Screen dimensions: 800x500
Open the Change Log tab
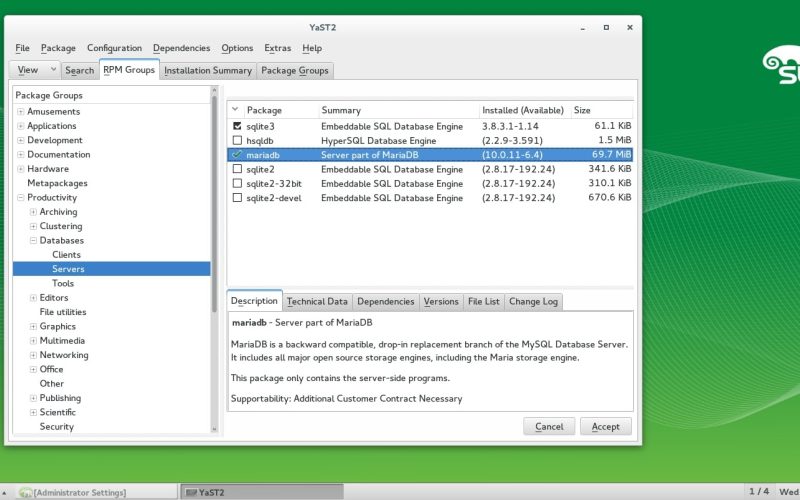pyautogui.click(x=533, y=302)
